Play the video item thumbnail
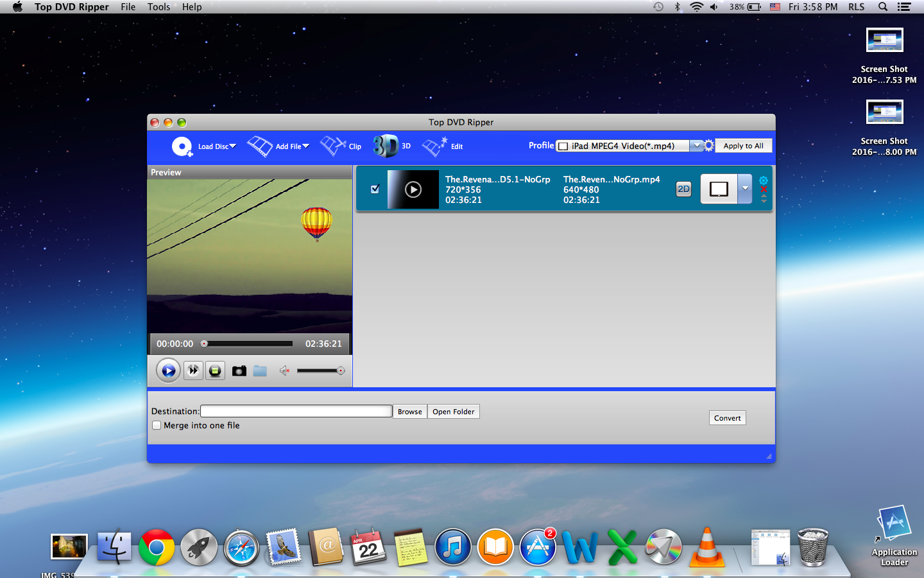 click(x=413, y=189)
